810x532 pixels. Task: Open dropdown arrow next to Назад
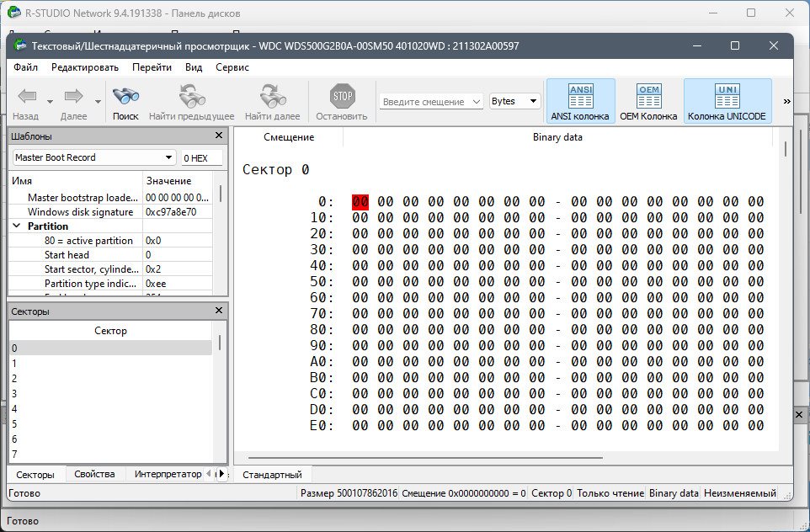tap(50, 102)
